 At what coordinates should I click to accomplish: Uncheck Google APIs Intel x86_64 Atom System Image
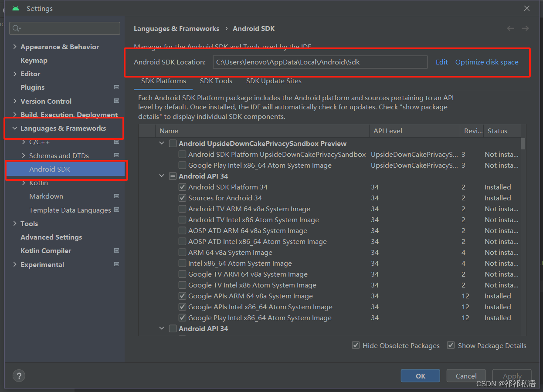(183, 307)
